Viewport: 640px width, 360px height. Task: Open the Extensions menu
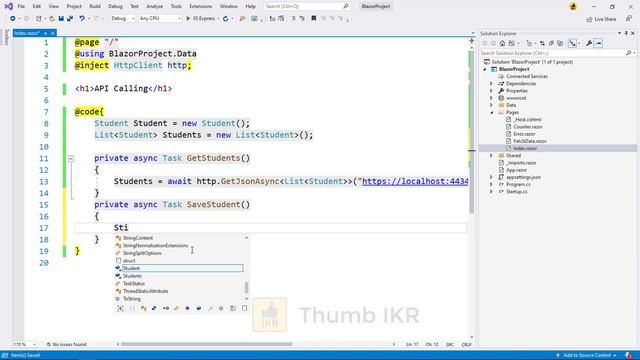click(x=200, y=6)
